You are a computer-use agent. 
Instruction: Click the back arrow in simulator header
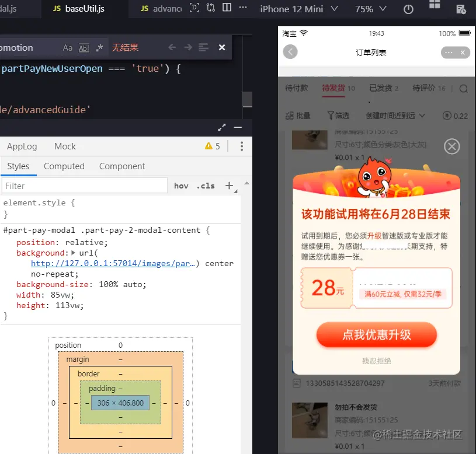tap(290, 52)
